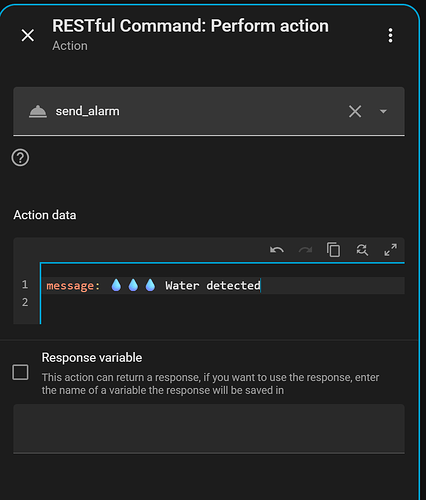The width and height of the screenshot is (426, 500).
Task: Undo the last YAML editor change
Action: 277,250
